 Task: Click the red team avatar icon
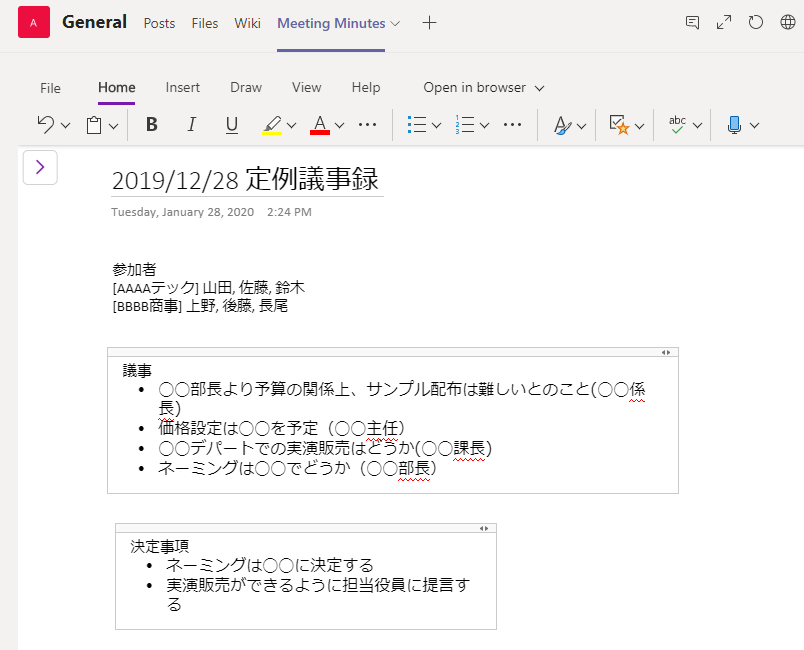34,22
